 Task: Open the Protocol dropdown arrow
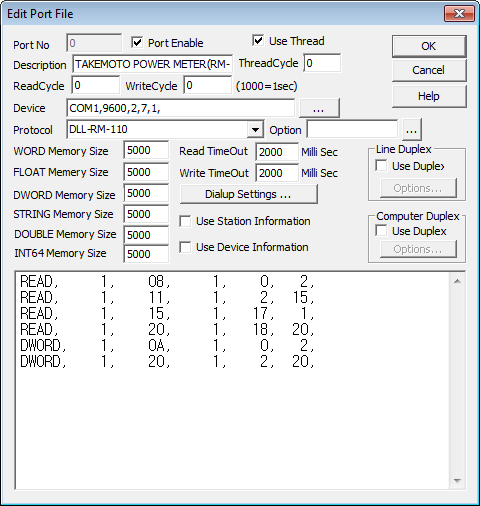pos(255,129)
